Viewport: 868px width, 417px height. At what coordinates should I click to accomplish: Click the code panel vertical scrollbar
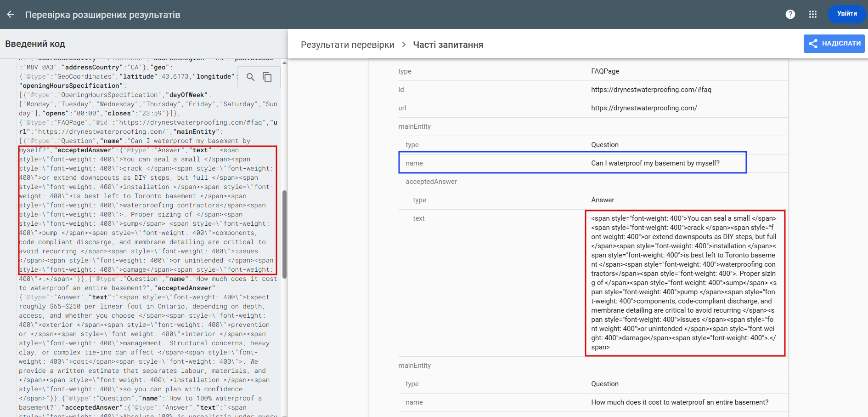pos(285,234)
